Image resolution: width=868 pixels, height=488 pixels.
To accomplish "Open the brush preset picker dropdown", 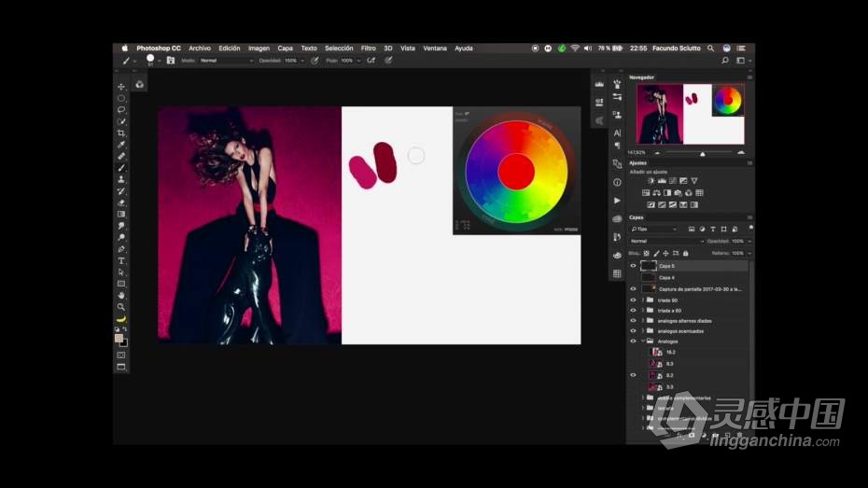I will coord(159,61).
